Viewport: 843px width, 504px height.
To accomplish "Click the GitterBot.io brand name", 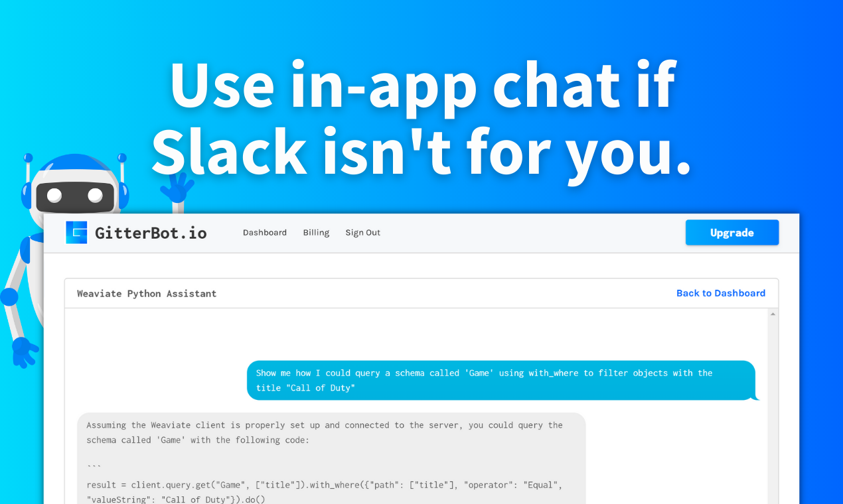I will [x=151, y=233].
